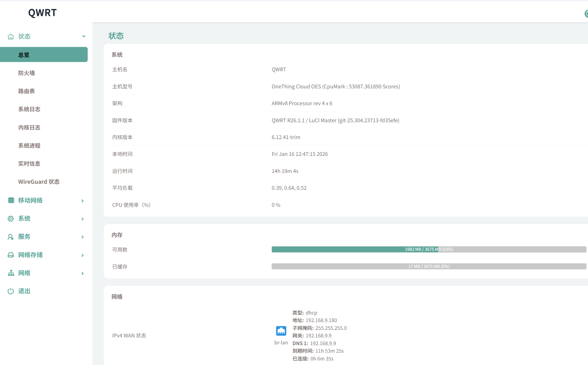Click the home icon beside 状态
588x365 pixels.
11,36
